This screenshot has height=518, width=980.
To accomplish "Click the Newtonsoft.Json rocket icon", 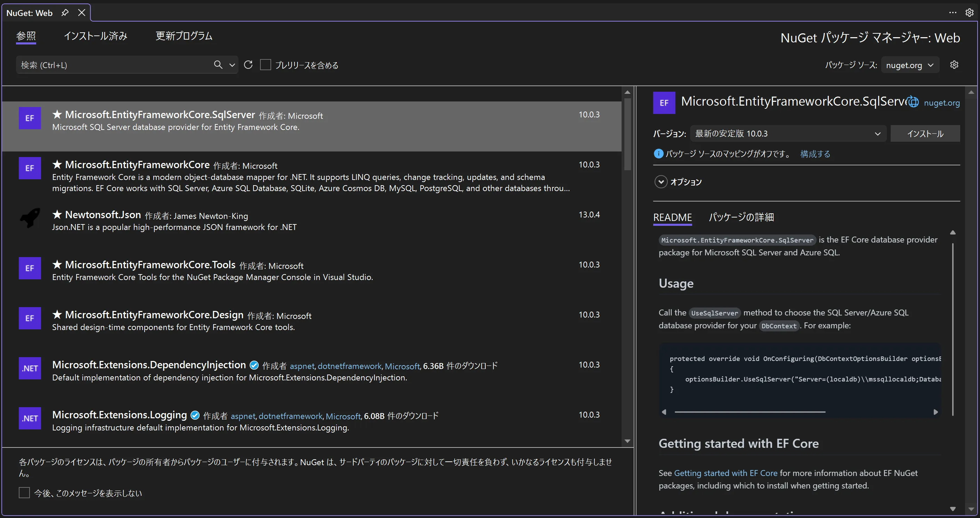I will pos(30,218).
